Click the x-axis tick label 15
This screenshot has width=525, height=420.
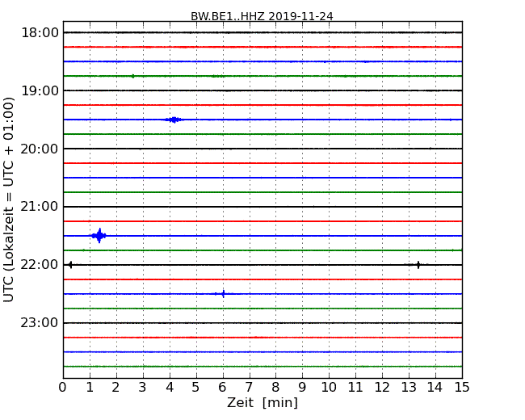click(x=462, y=388)
